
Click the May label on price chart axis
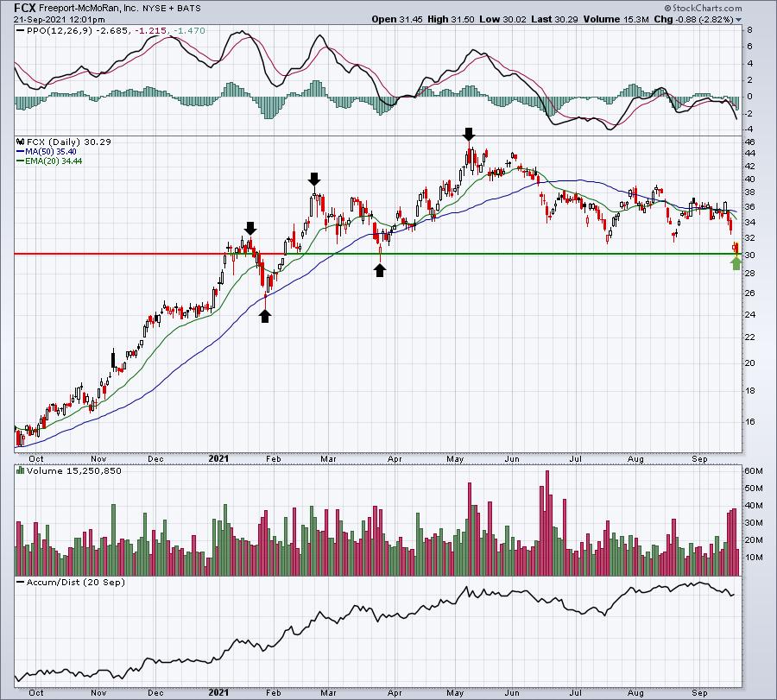(455, 458)
